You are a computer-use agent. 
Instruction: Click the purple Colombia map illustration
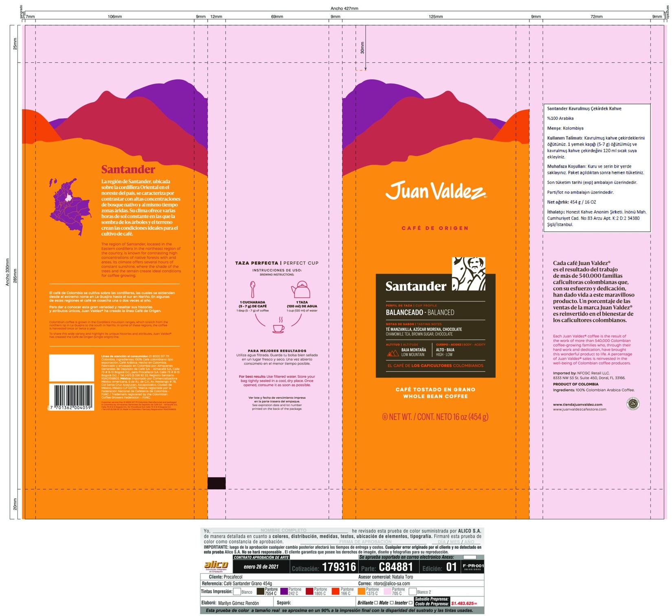pyautogui.click(x=70, y=207)
